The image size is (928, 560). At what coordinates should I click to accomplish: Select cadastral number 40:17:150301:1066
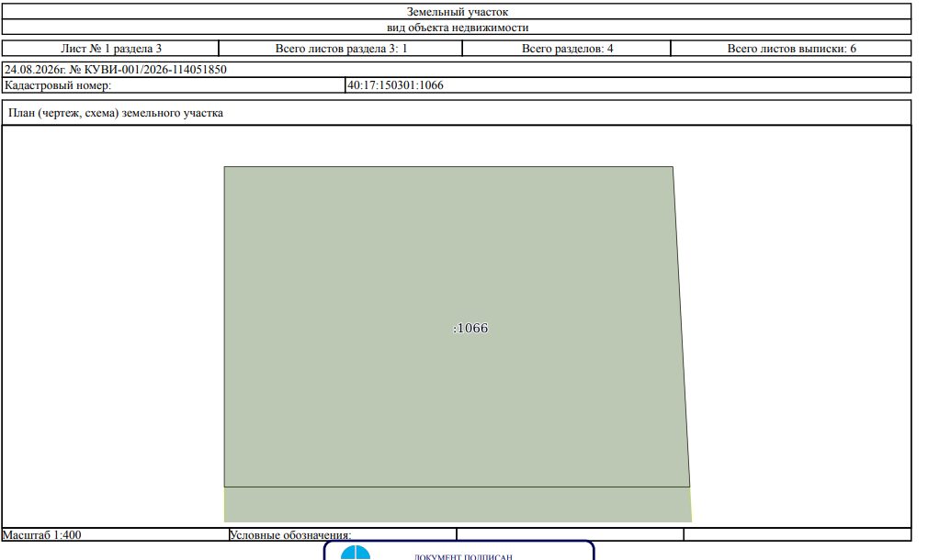[395, 85]
